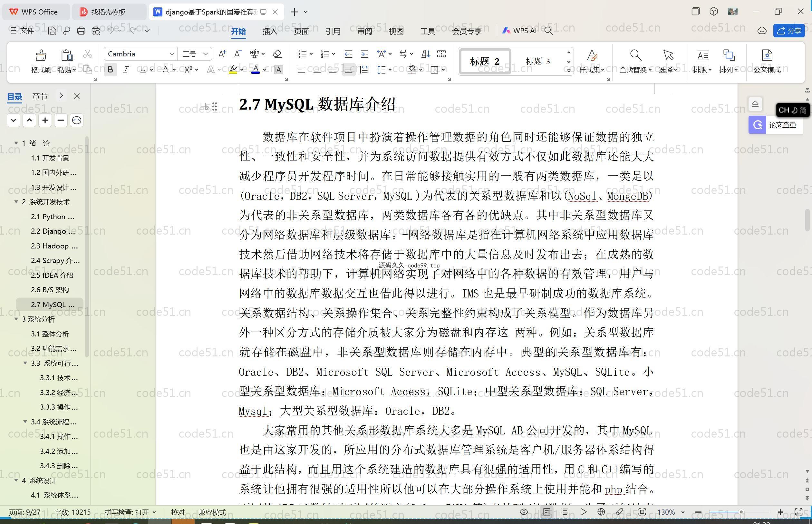Click the Paste (粘贴) clipboard icon
Image resolution: width=812 pixels, height=524 pixels.
(67, 55)
